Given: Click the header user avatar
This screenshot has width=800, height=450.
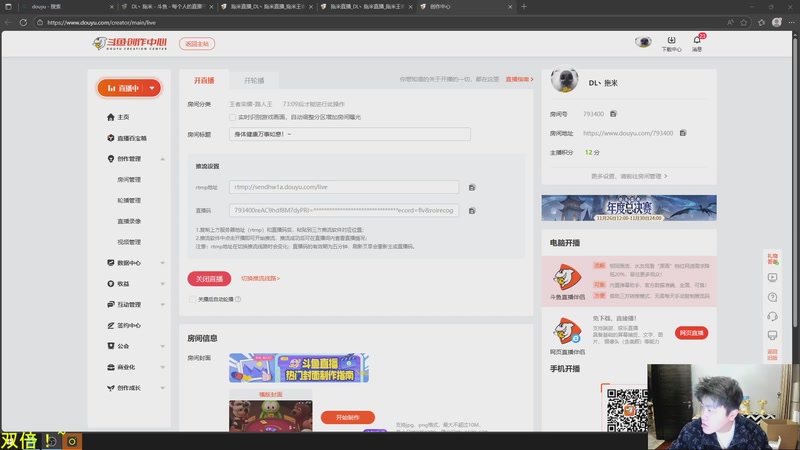Looking at the screenshot, I should tap(643, 42).
